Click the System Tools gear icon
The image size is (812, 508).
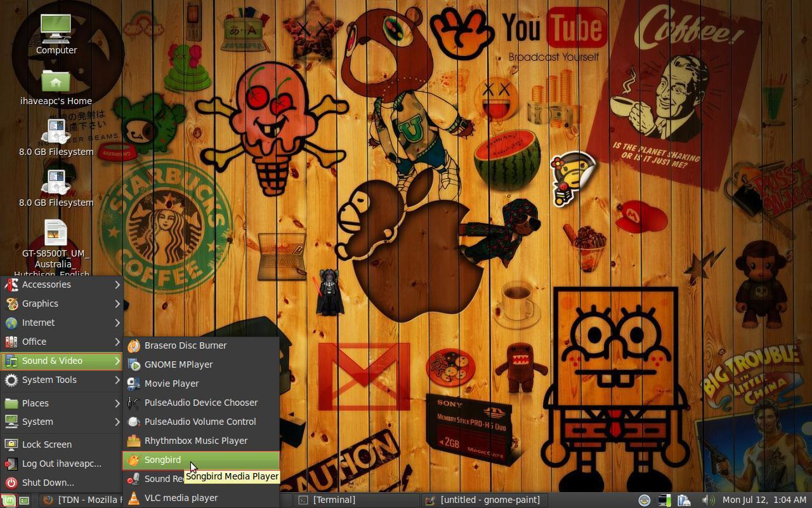[11, 380]
